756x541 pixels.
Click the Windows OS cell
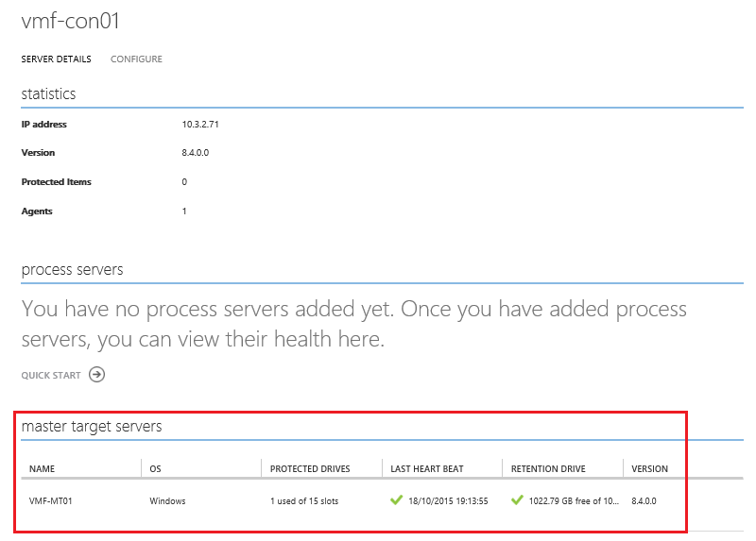167,501
